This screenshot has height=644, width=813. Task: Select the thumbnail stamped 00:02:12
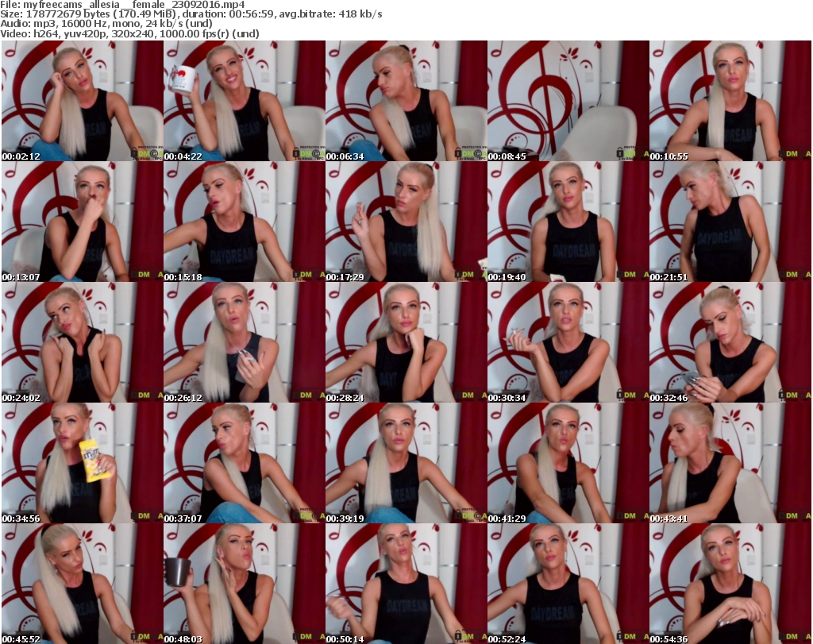tap(83, 101)
